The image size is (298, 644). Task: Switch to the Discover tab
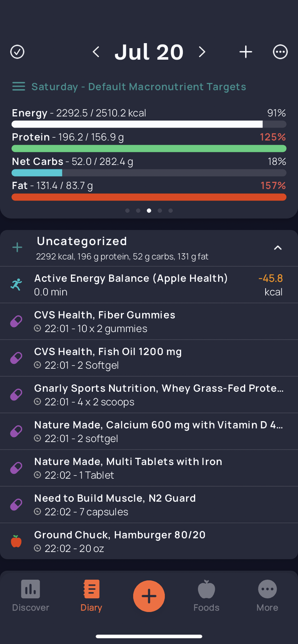(x=31, y=596)
